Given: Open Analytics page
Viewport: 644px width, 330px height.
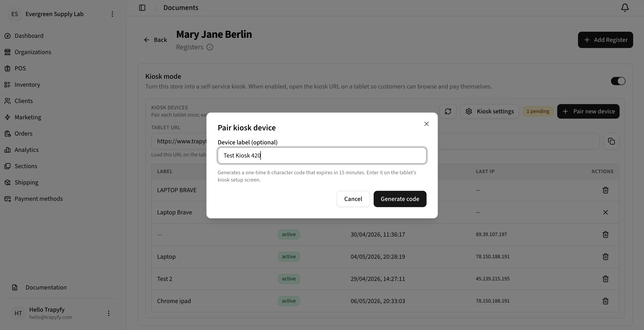Looking at the screenshot, I should pos(26,150).
